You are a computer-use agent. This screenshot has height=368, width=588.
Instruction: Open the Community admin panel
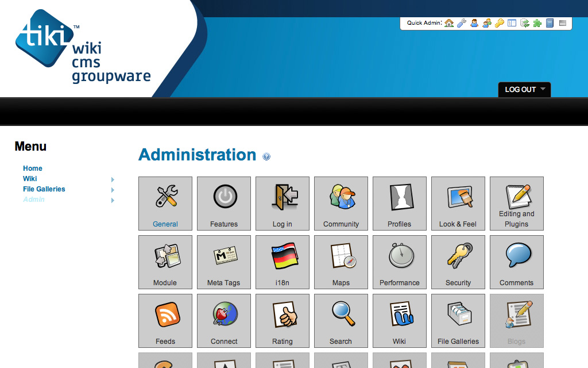(x=341, y=204)
